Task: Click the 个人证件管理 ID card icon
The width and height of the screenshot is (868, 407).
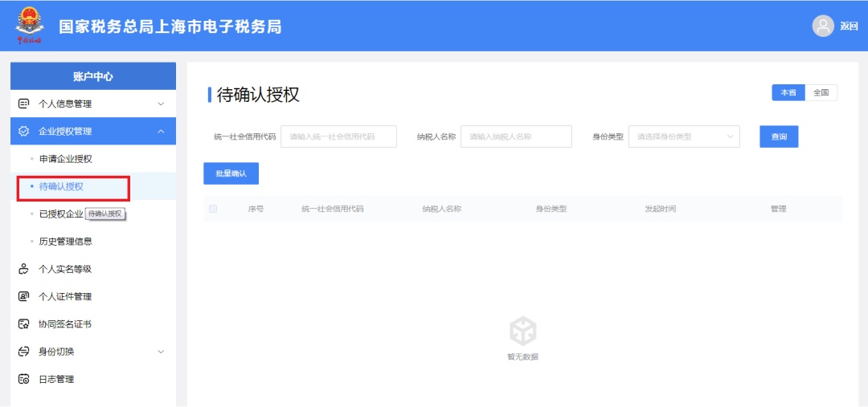Action: [24, 296]
